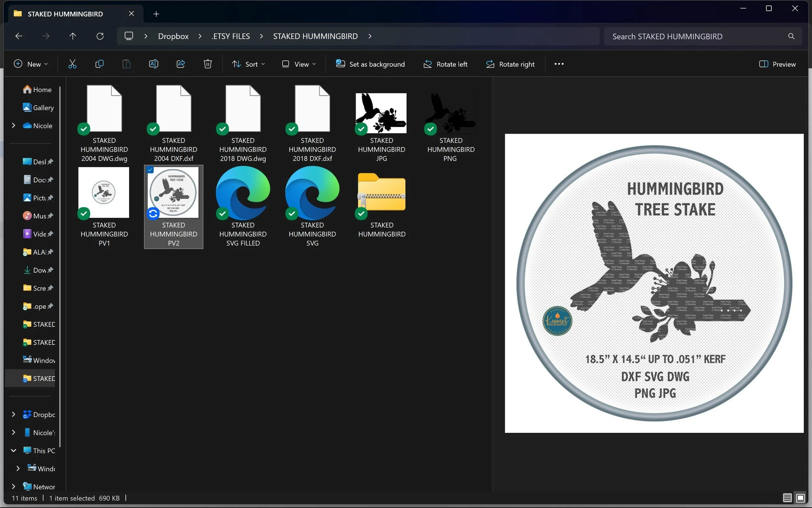This screenshot has width=812, height=508.
Task: Click the Copy icon in toolbar
Action: click(x=99, y=64)
